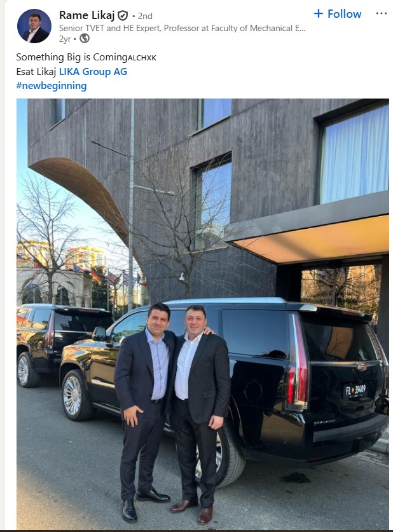Open the LIKA Group AG company link
Screen dimensions: 393x532
click(93, 72)
